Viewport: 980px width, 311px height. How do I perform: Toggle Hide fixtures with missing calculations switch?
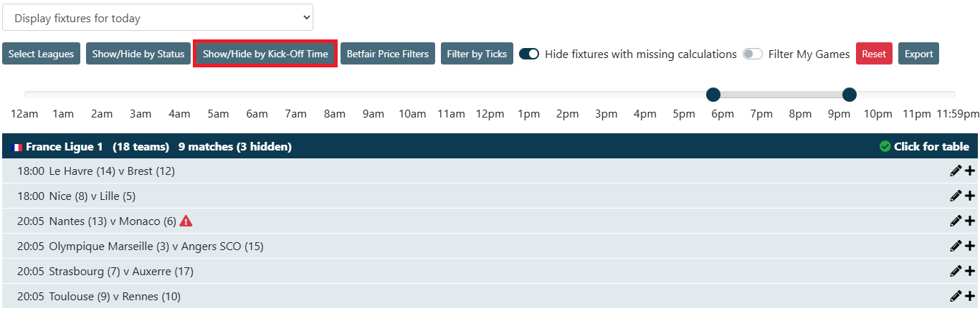(x=529, y=54)
